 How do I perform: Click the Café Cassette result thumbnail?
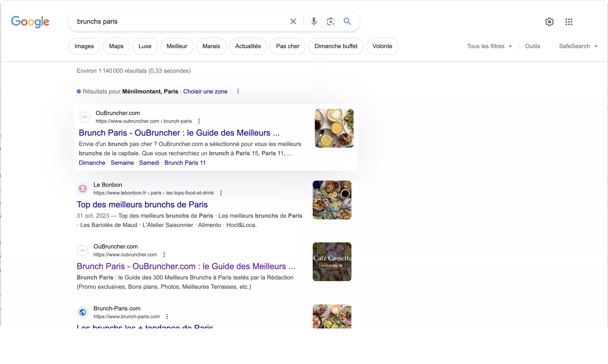coord(332,262)
